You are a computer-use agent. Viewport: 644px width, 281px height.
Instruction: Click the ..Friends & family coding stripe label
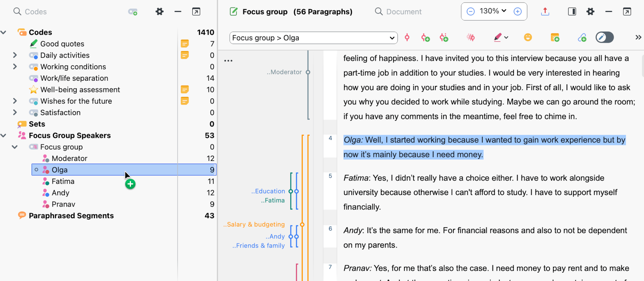click(x=259, y=246)
